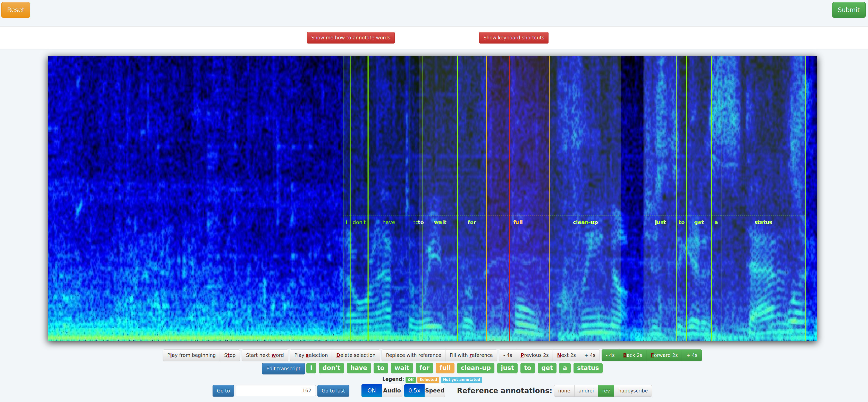Toggle the Audio ON switch
Viewport: 868px width, 402px height.
(381, 391)
